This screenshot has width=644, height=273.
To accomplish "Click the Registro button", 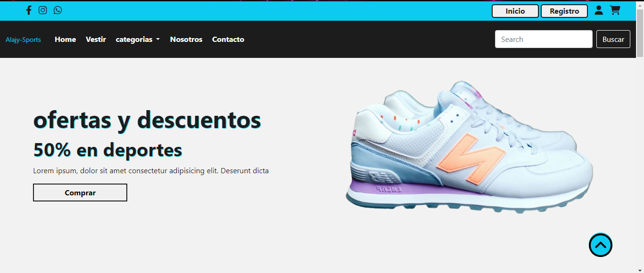I will [x=564, y=11].
